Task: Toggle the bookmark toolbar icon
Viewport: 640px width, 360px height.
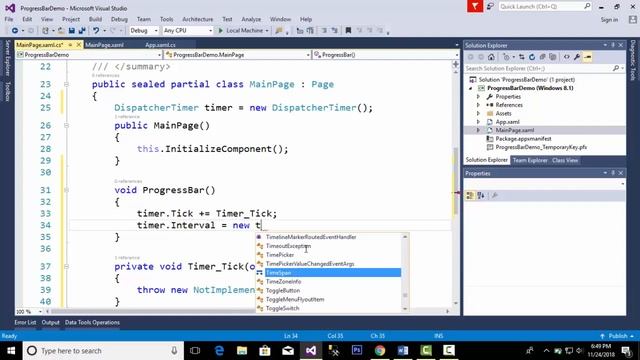Action: pos(348,31)
